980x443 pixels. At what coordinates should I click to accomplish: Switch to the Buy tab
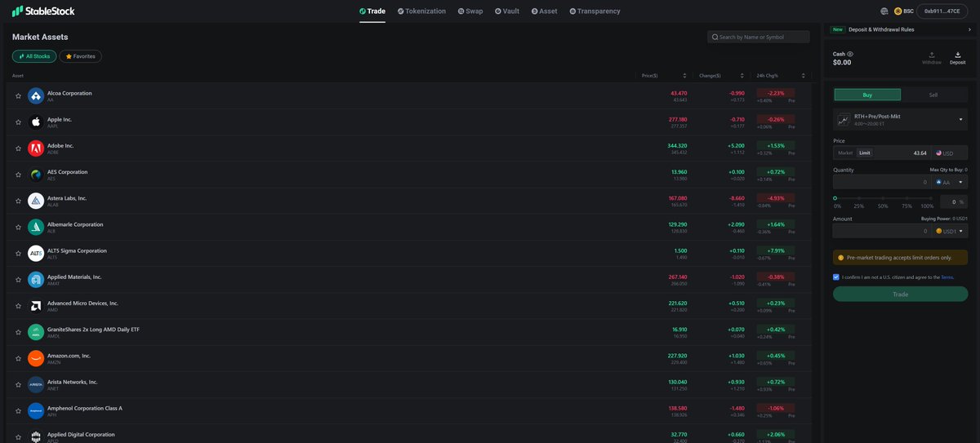point(867,95)
